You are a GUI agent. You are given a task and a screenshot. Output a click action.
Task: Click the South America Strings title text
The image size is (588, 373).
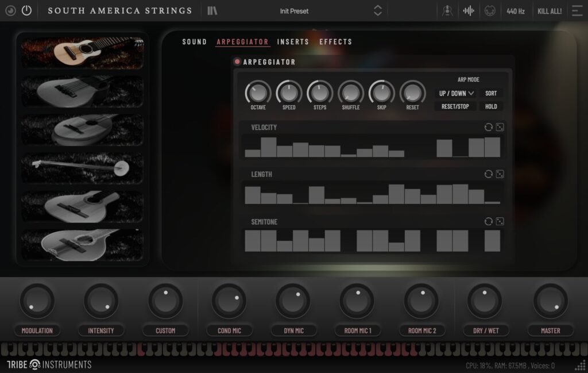(120, 10)
